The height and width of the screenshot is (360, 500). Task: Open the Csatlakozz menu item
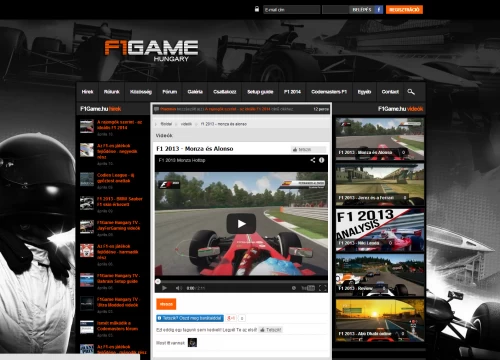pyautogui.click(x=225, y=92)
